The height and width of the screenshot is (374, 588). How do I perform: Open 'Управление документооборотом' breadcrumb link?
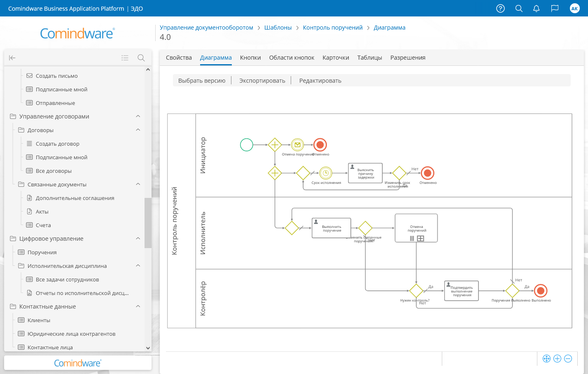[206, 28]
